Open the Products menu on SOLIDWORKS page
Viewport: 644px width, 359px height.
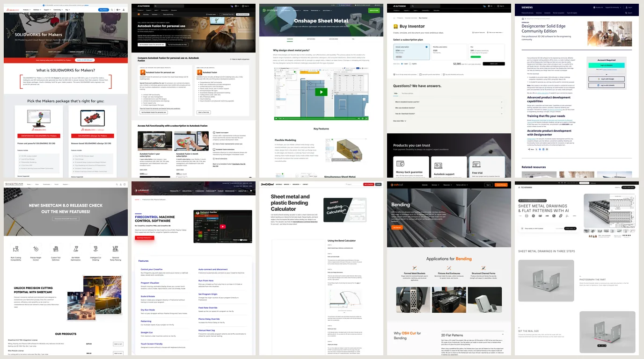[x=27, y=10]
